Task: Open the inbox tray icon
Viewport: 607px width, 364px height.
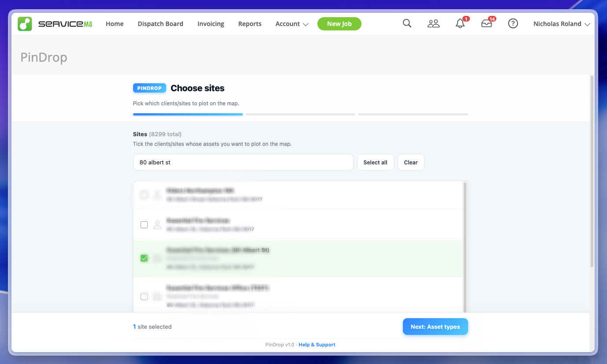Action: click(x=487, y=24)
